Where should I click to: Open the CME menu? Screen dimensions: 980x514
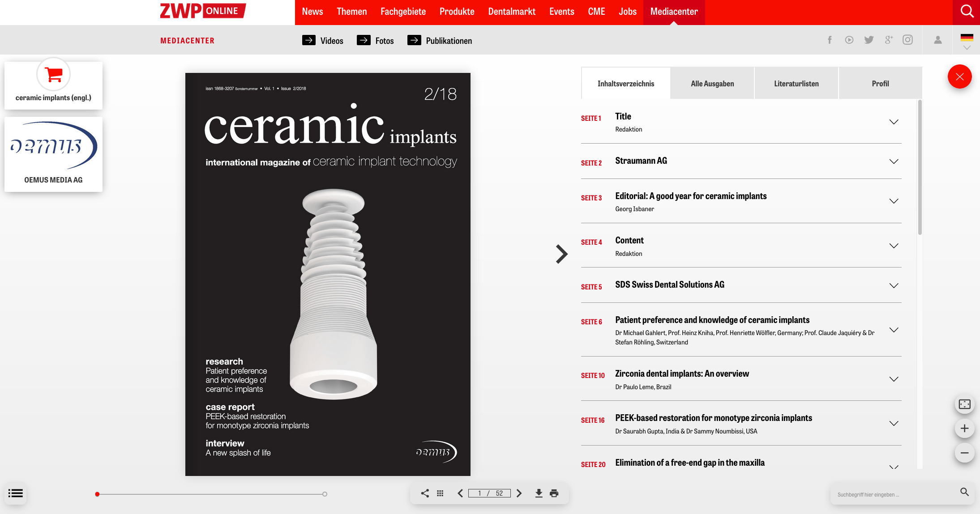tap(596, 12)
